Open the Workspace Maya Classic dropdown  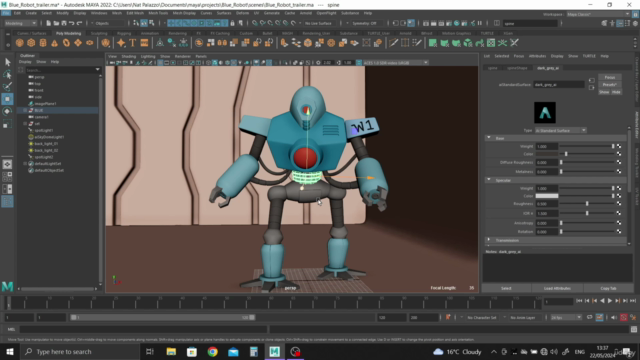tap(598, 14)
